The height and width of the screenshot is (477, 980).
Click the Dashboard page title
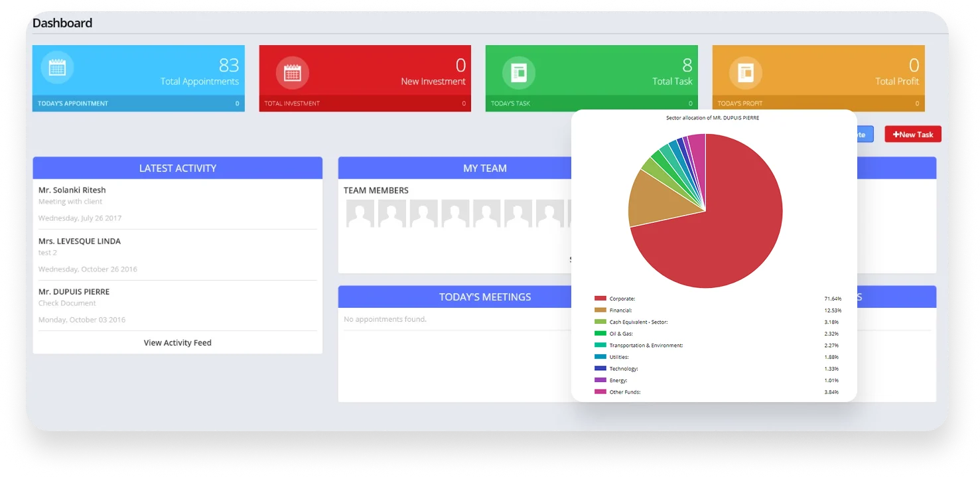(62, 23)
